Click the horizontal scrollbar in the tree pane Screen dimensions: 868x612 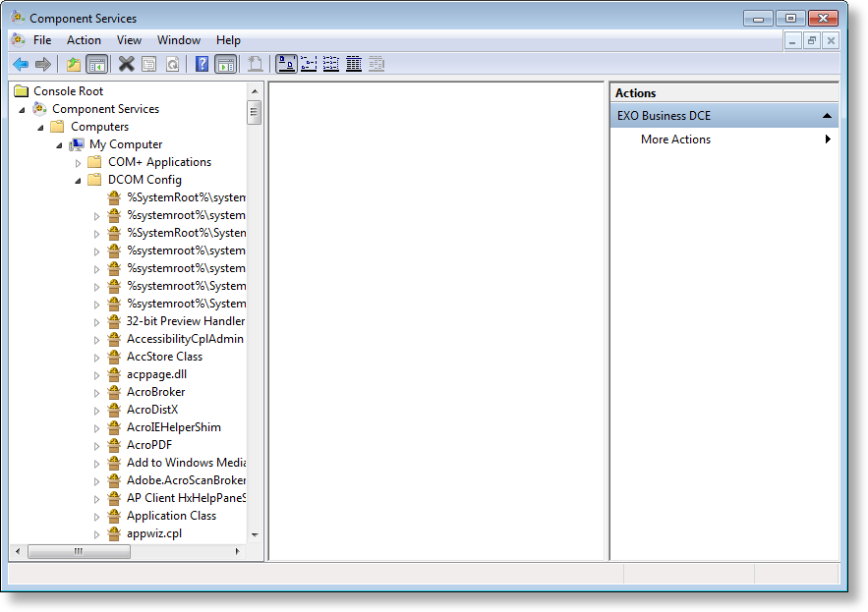click(x=81, y=551)
